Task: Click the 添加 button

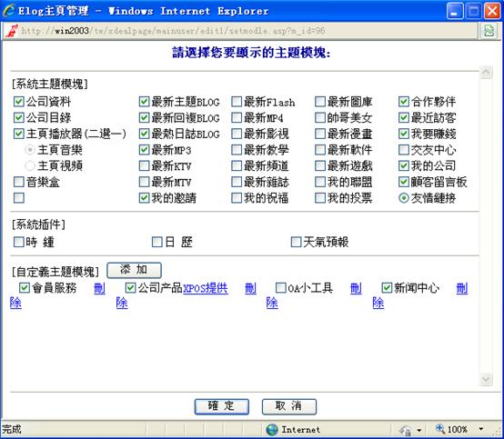Action: [x=134, y=270]
